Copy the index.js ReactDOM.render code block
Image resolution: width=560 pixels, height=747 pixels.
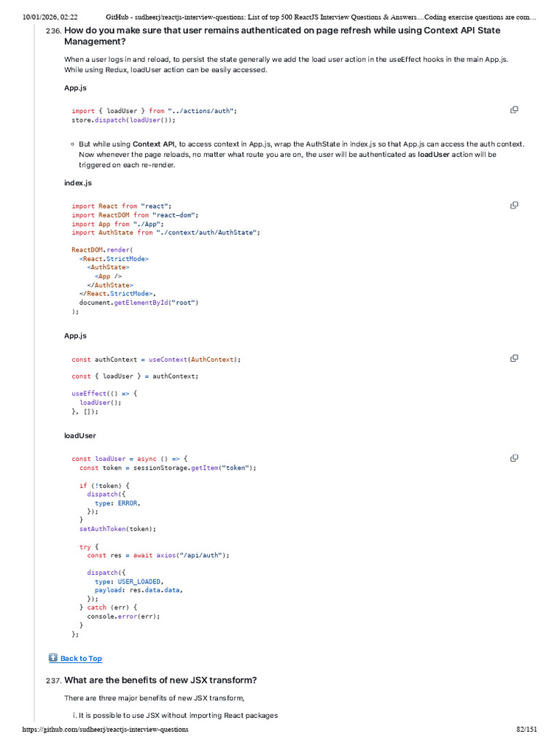[514, 205]
